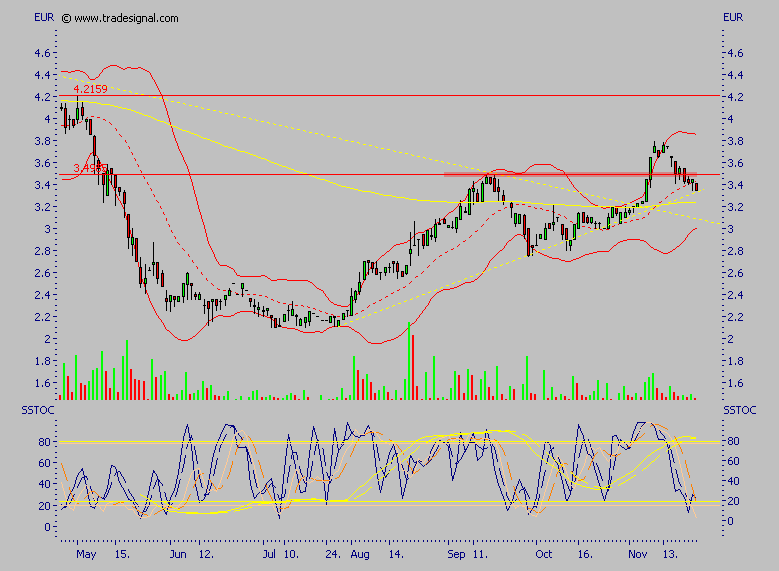Click 80 on the left stochastic axis
Viewport: 779px width, 571px height.
[44, 441]
